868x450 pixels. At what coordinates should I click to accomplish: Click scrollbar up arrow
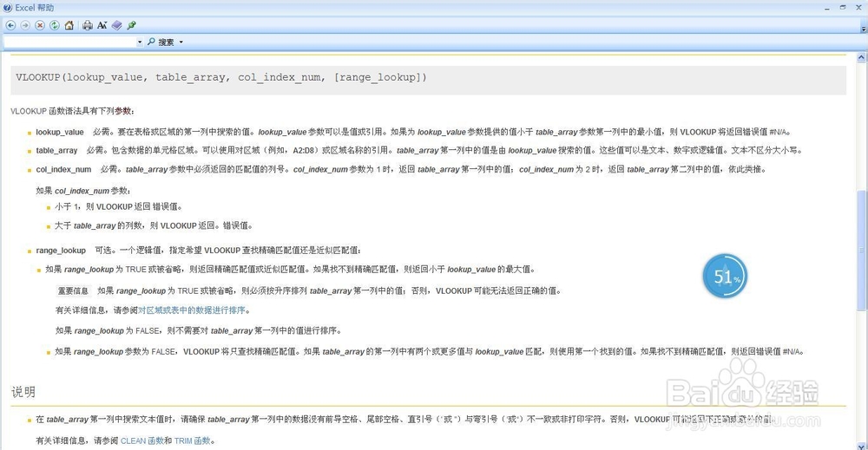(861, 57)
